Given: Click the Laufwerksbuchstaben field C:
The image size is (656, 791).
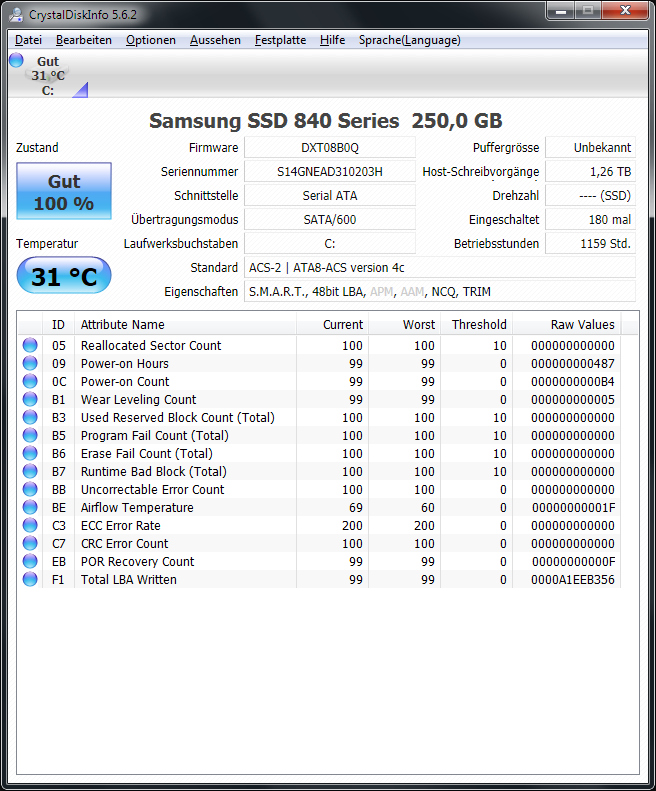Looking at the screenshot, I should (330, 243).
